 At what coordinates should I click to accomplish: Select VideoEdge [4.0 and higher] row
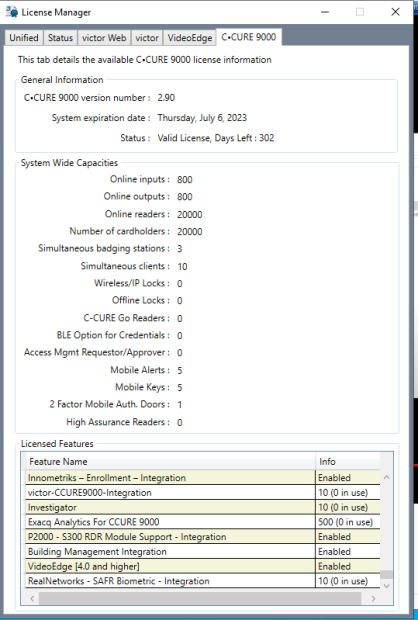(203, 566)
